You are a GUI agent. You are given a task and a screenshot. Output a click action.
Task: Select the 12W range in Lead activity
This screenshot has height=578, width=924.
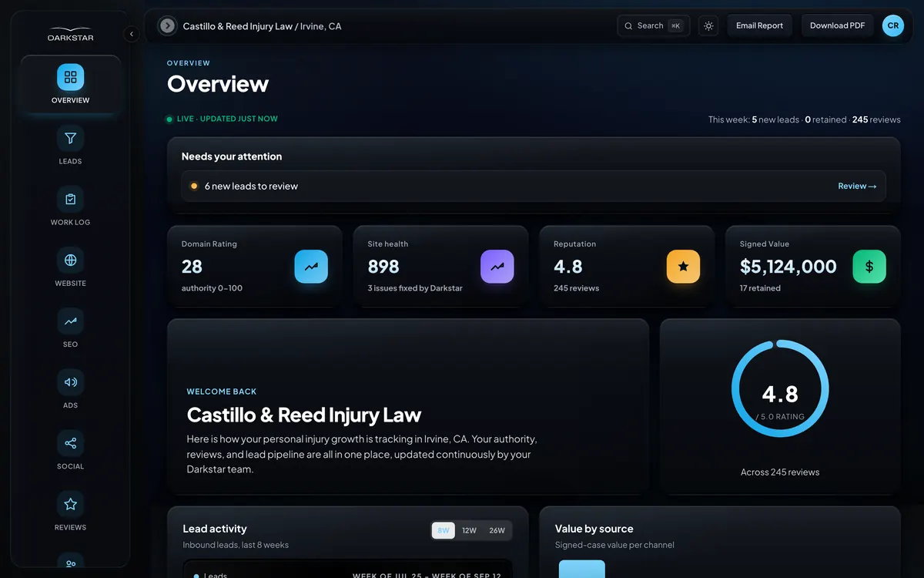click(x=469, y=530)
